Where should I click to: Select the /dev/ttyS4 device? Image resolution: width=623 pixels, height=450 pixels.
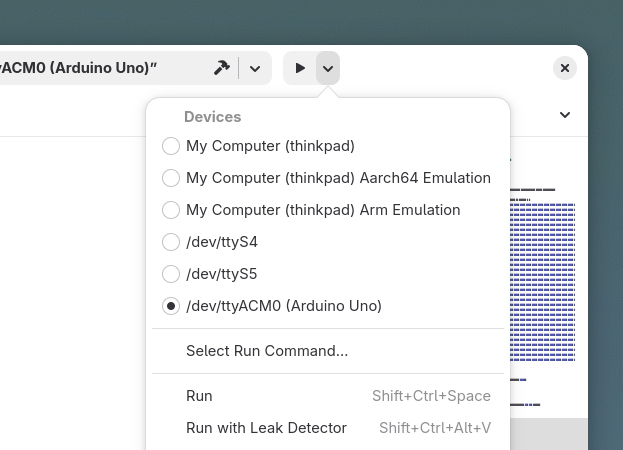pyautogui.click(x=328, y=242)
